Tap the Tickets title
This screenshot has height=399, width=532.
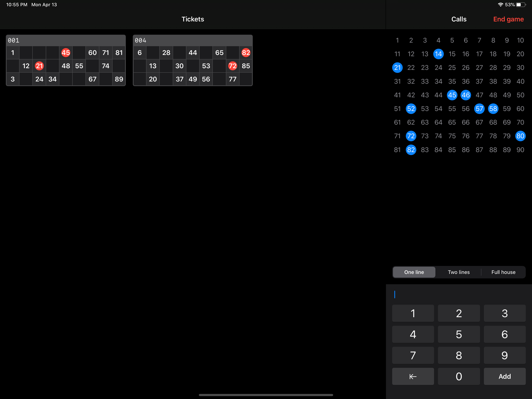[193, 19]
